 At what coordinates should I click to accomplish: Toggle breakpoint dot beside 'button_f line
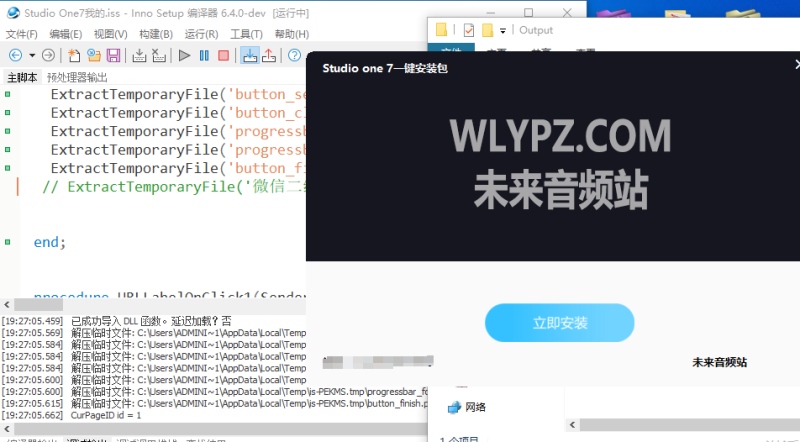click(x=8, y=168)
